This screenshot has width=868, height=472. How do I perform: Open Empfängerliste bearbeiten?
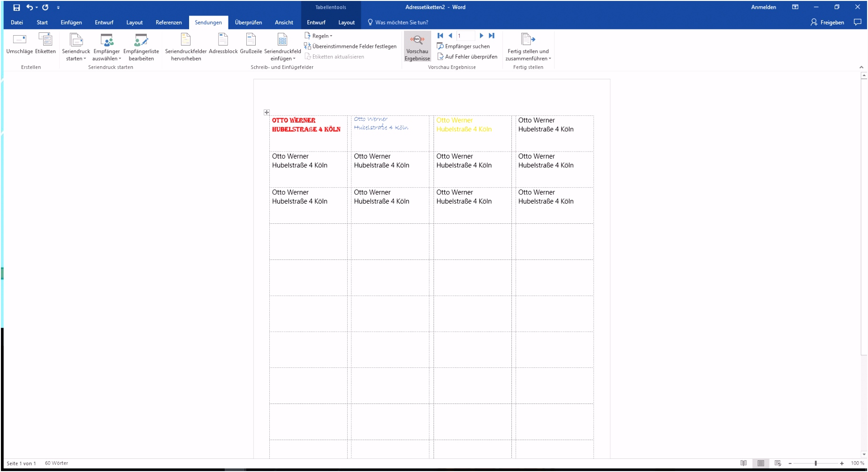(x=141, y=47)
